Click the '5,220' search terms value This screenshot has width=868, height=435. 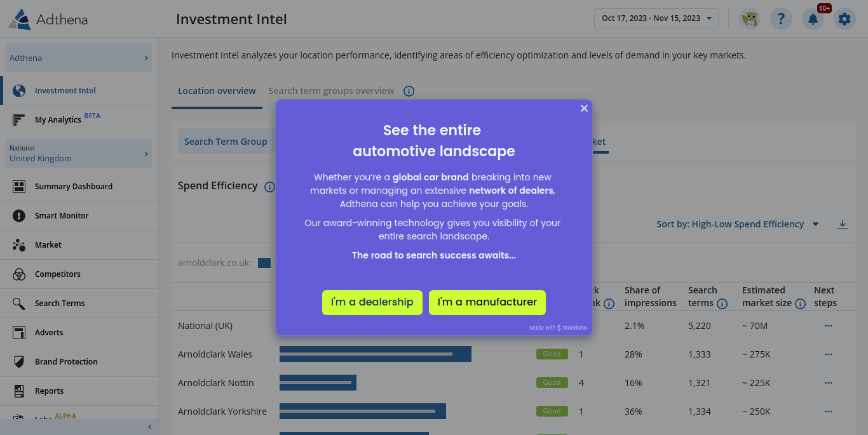tap(700, 326)
